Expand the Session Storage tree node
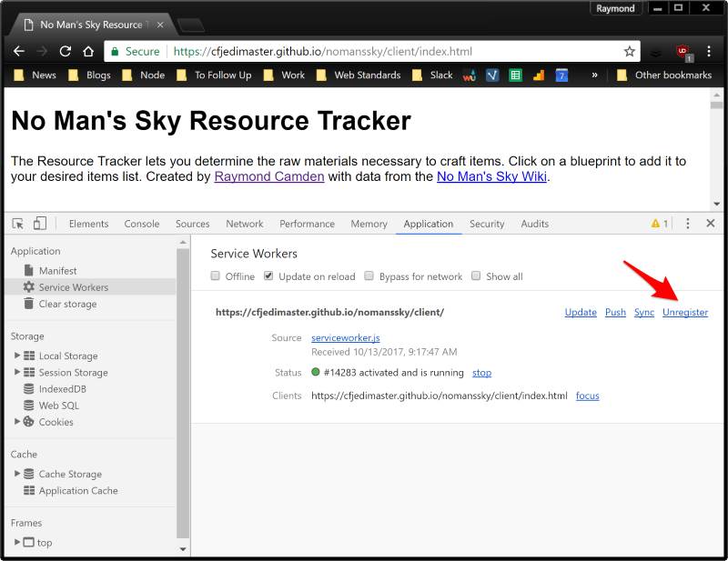The height and width of the screenshot is (561, 728). click(x=17, y=372)
